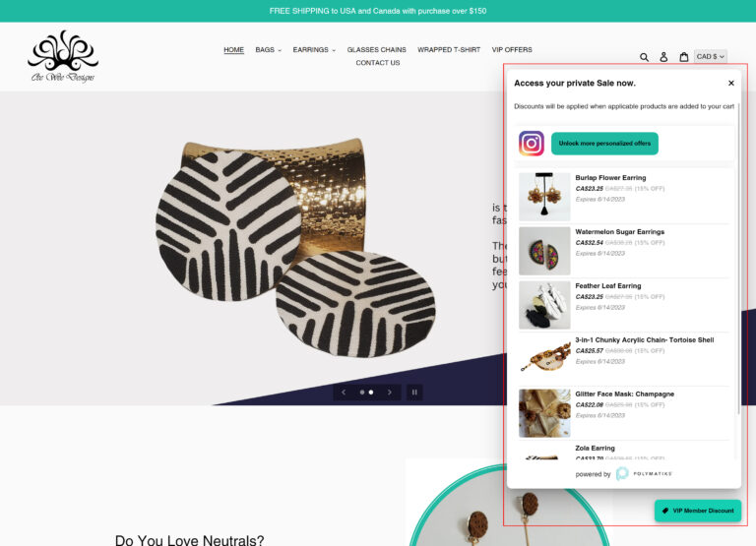Go to Home page
Image resolution: width=756 pixels, height=546 pixels.
(x=234, y=49)
